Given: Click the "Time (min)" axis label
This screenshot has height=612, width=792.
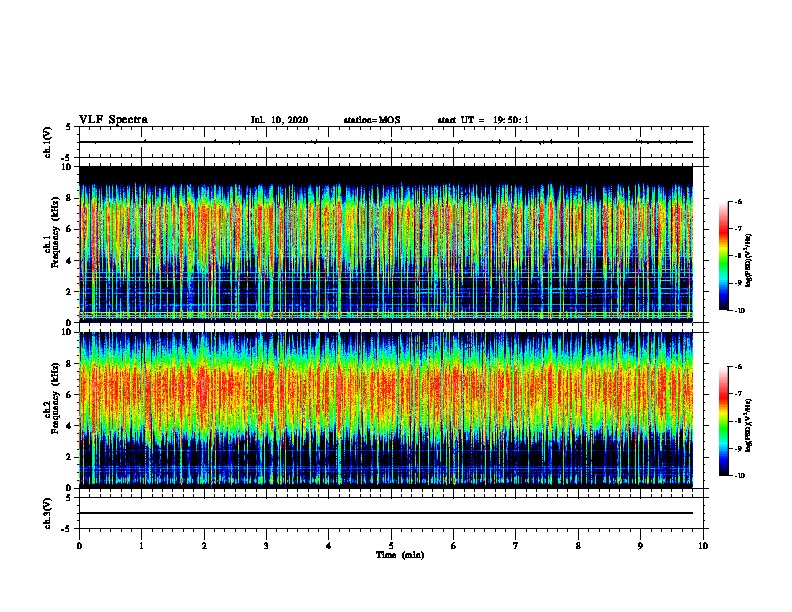Looking at the screenshot, I should [x=400, y=555].
